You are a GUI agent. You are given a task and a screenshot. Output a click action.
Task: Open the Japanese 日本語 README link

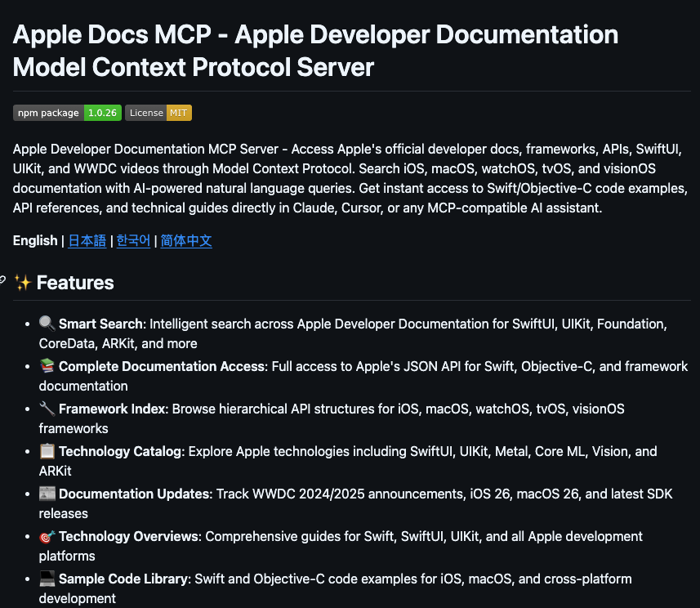[x=87, y=241]
